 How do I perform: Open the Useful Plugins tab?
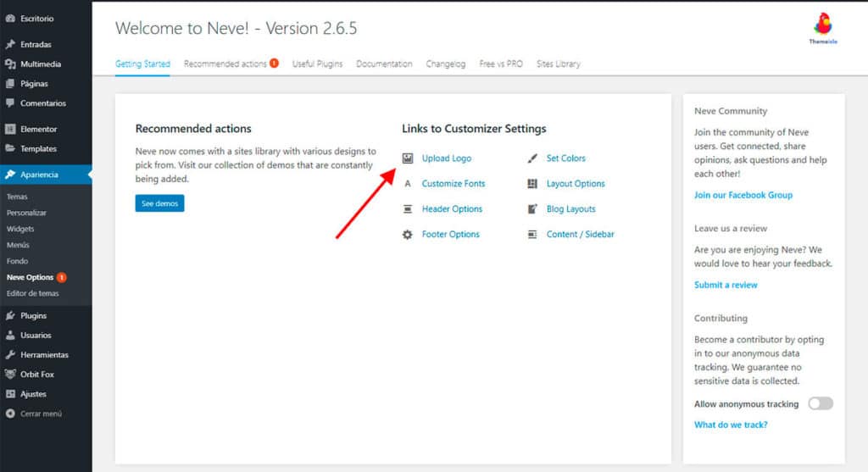pyautogui.click(x=317, y=64)
